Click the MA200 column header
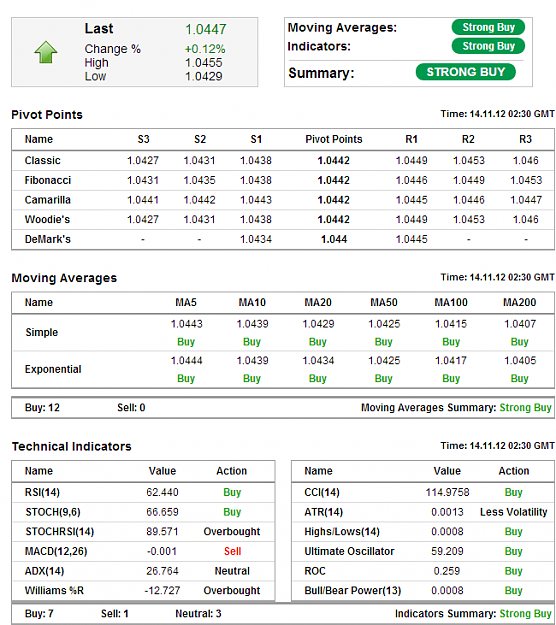This screenshot has height=625, width=556. [x=520, y=302]
